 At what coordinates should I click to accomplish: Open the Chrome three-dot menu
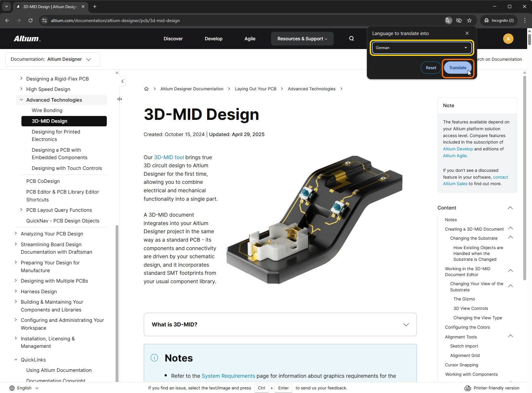click(x=525, y=20)
